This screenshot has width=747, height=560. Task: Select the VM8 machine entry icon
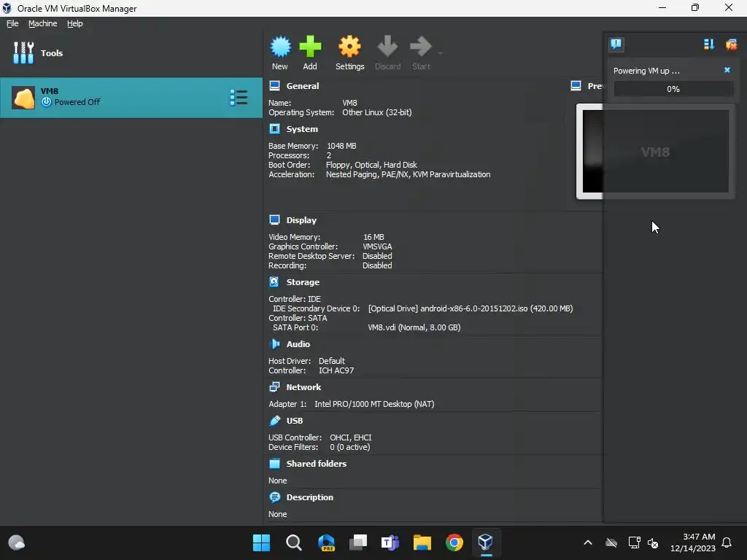tap(23, 98)
